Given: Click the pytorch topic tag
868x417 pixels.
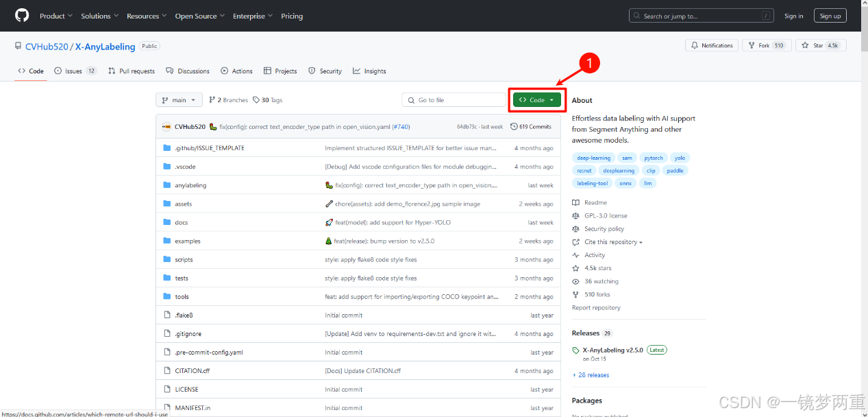Looking at the screenshot, I should tap(654, 158).
